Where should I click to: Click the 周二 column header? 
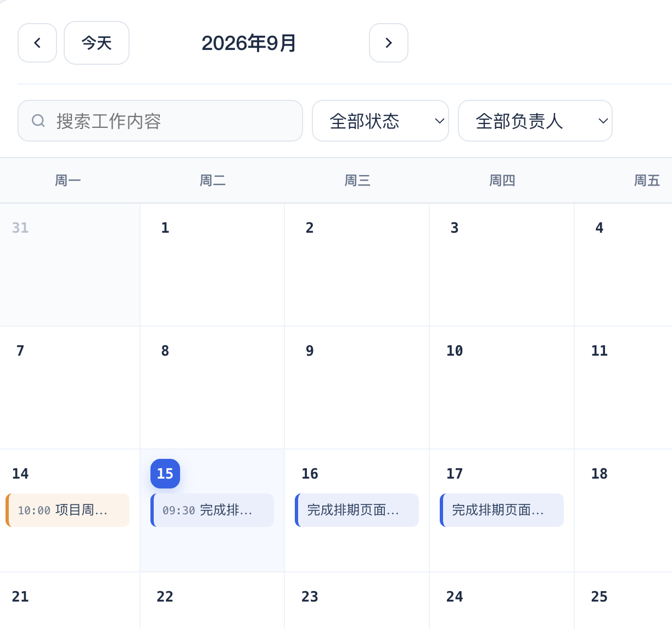coord(212,181)
